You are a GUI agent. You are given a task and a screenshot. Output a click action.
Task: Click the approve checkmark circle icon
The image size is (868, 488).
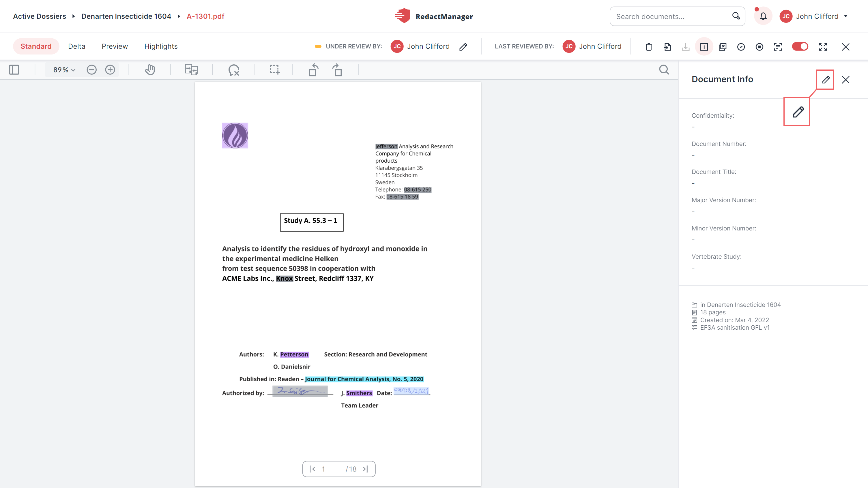[741, 47]
